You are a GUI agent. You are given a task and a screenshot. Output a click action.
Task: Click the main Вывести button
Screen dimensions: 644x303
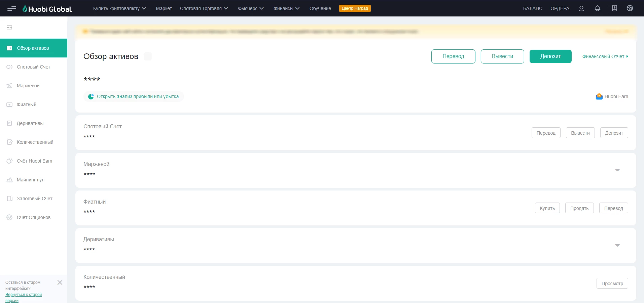[x=502, y=56]
